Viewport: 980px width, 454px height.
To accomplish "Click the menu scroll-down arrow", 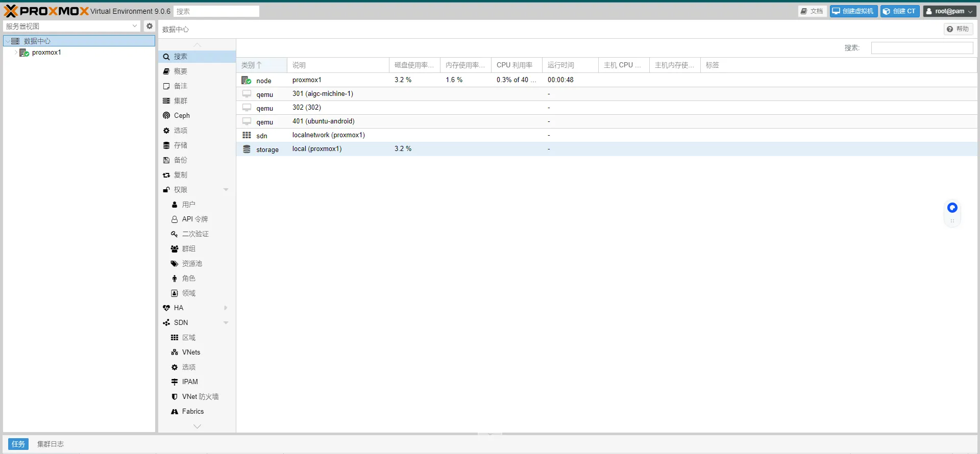I will pyautogui.click(x=197, y=426).
